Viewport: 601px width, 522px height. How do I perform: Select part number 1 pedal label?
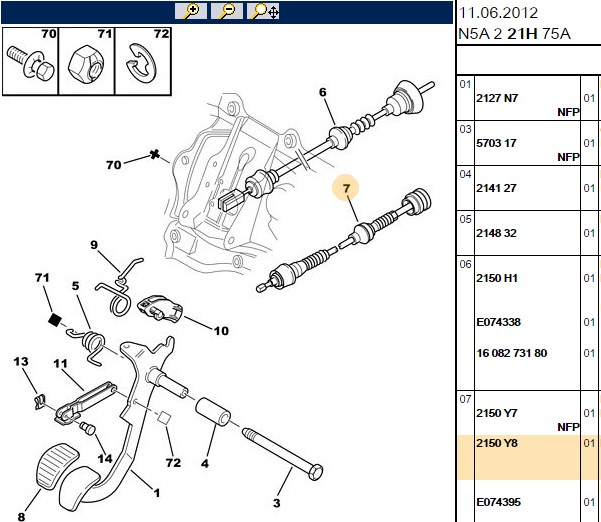click(x=157, y=493)
